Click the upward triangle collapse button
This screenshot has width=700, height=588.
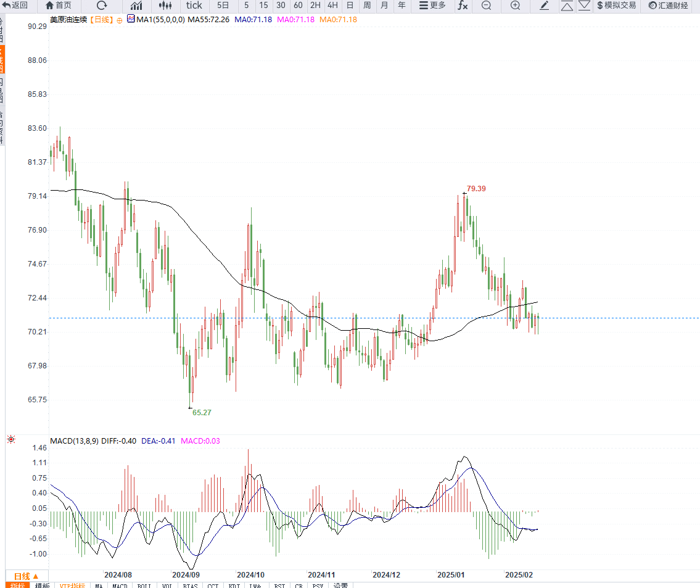tap(567, 6)
